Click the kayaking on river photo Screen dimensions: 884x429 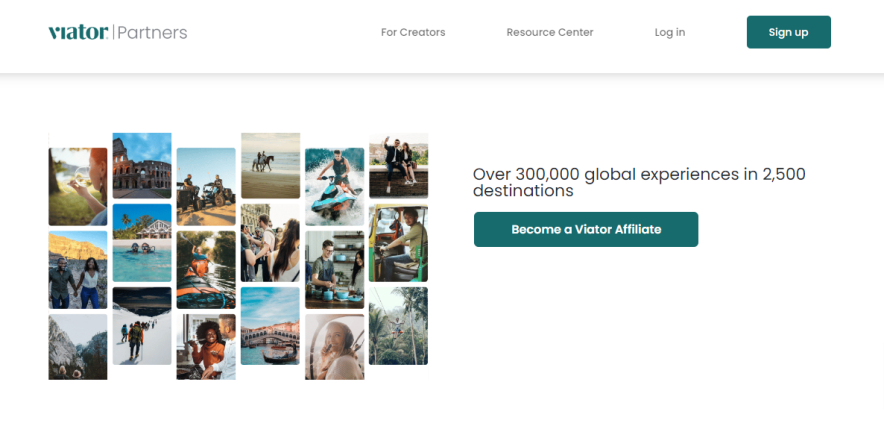tap(206, 270)
